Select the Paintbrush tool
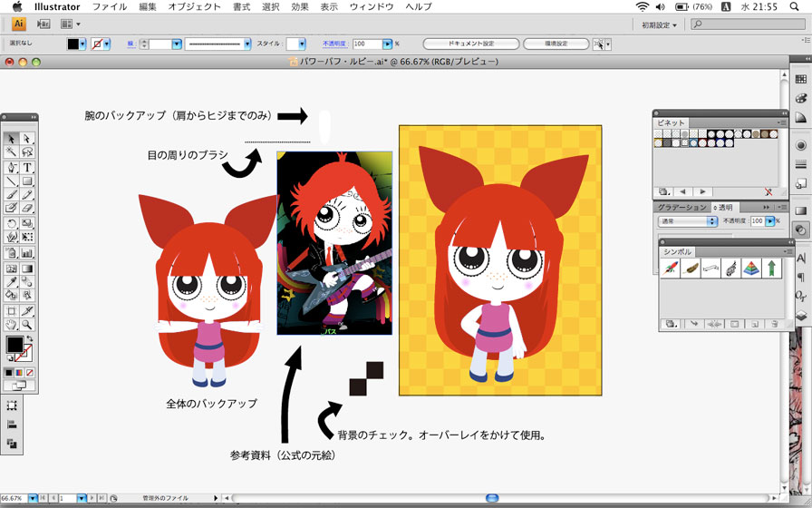Image resolution: width=812 pixels, height=508 pixels. [11, 194]
